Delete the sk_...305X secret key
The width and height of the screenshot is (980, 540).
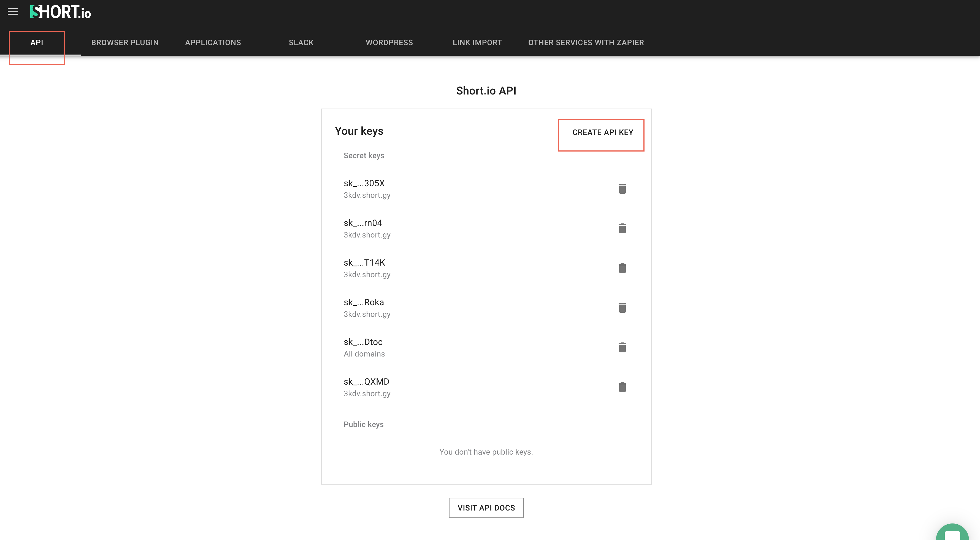pos(622,189)
